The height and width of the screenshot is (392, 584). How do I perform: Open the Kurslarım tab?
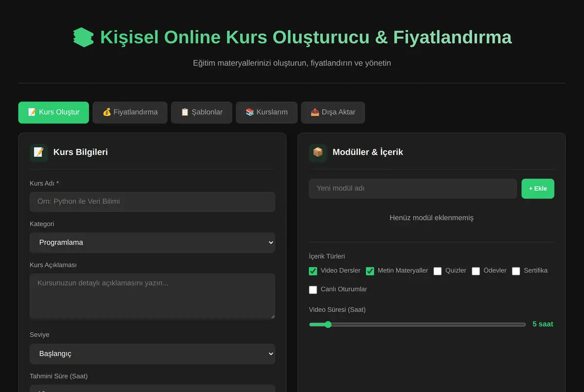coord(267,112)
